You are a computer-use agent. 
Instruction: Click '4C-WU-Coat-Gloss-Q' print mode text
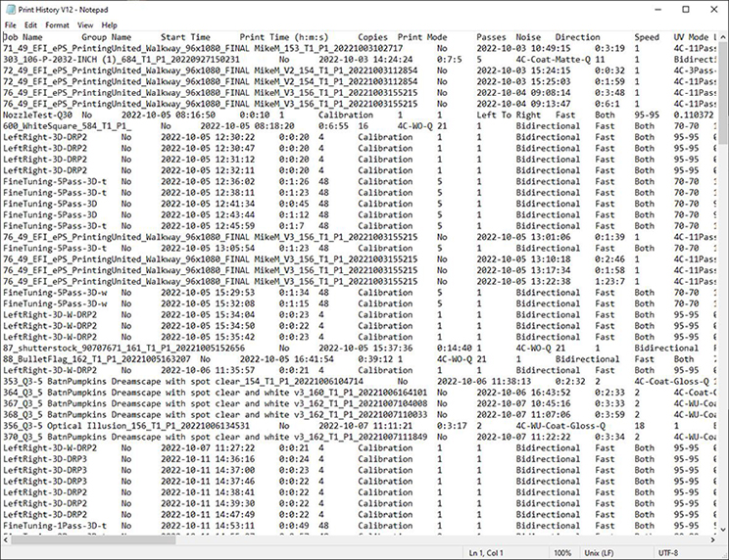[560, 426]
